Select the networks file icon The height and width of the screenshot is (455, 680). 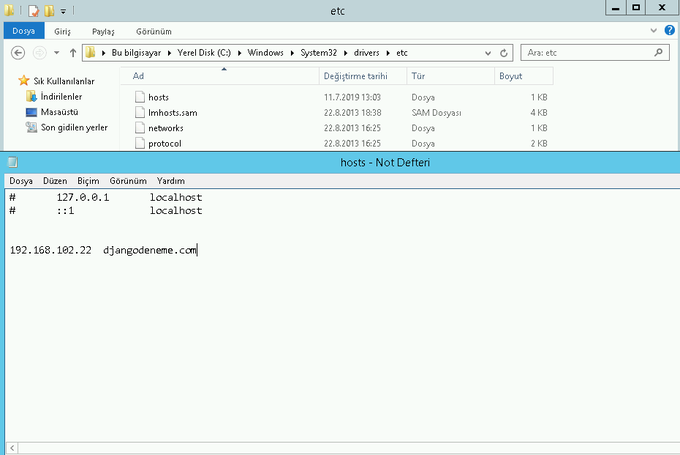[x=140, y=128]
